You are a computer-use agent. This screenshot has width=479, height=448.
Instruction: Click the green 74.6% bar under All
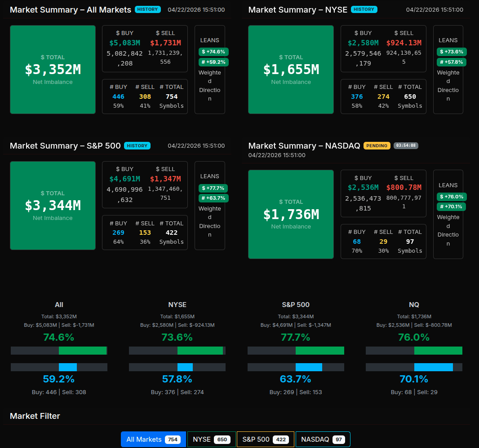point(83,351)
